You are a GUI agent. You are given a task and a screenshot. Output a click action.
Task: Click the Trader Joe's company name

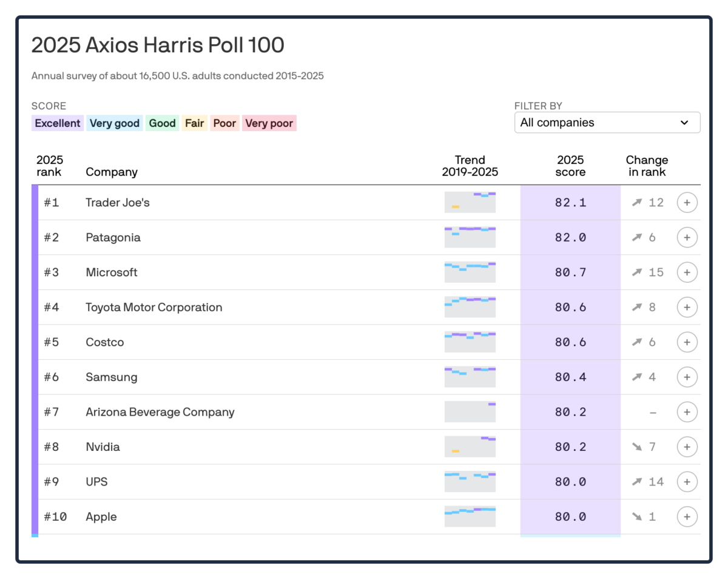tap(118, 203)
